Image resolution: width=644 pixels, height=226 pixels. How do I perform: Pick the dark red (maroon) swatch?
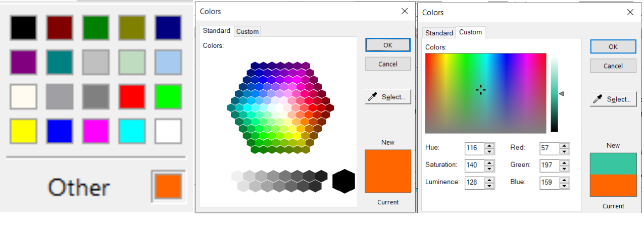[x=60, y=28]
